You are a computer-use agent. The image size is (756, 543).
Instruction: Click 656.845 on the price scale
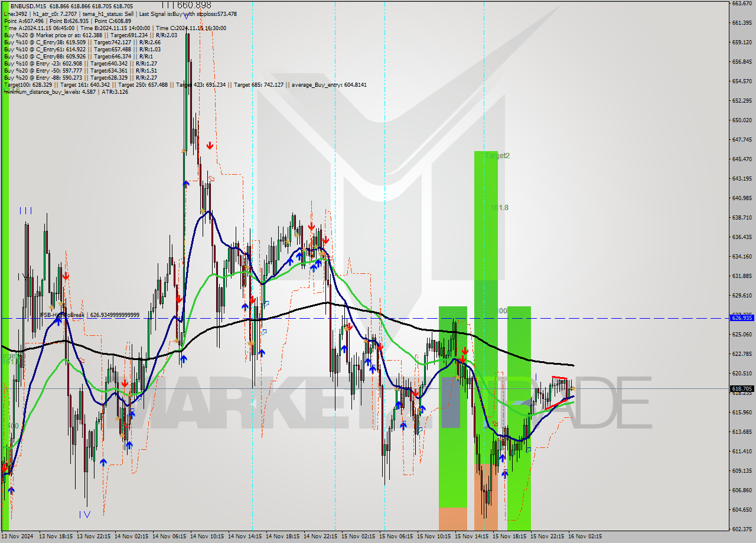click(741, 61)
